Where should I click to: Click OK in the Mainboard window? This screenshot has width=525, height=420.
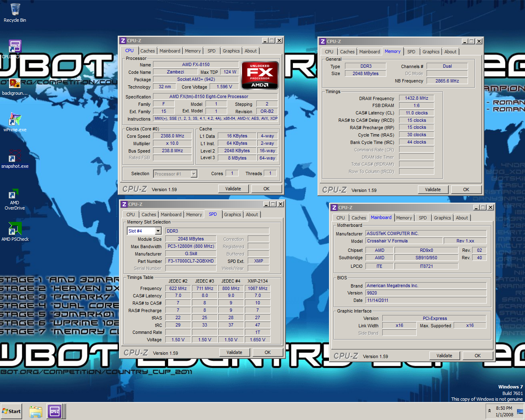(x=478, y=356)
